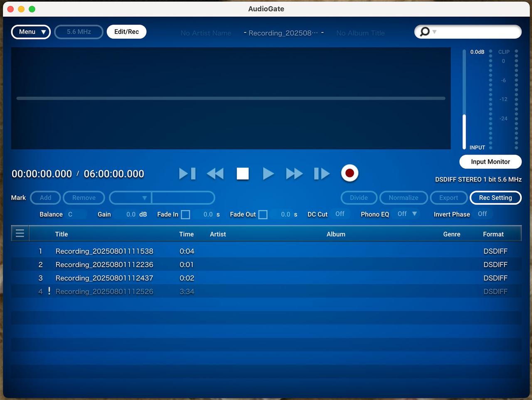Click the Fast Forward icon
Screen dimensions: 532x400
click(294, 174)
